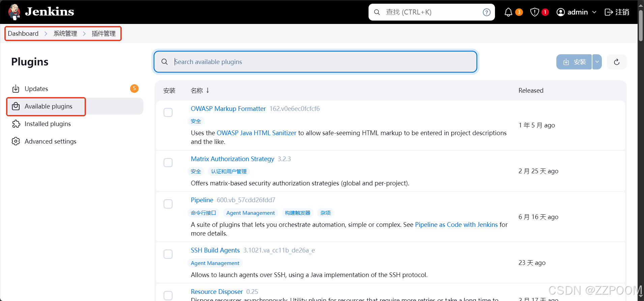
Task: Focus the Search available plugins field
Action: (315, 62)
